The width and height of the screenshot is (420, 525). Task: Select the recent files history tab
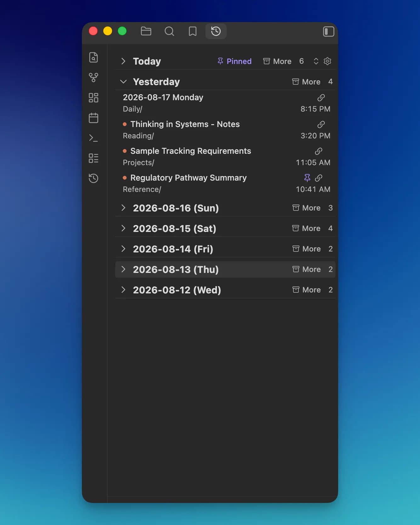(216, 31)
